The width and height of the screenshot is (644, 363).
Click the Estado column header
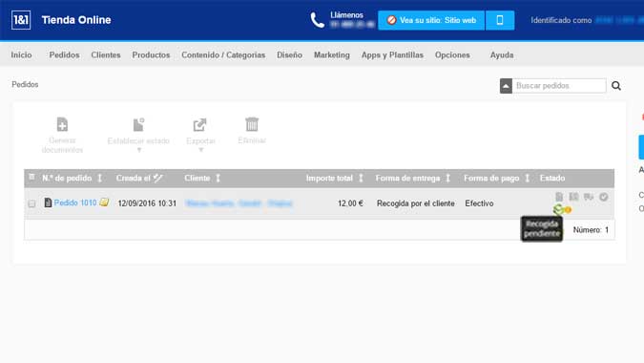click(552, 178)
